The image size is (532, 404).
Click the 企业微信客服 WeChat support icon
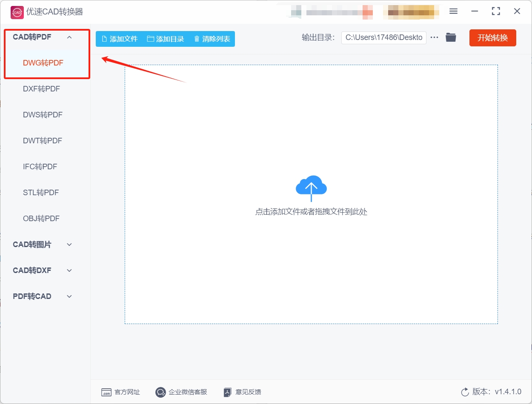[x=160, y=392]
